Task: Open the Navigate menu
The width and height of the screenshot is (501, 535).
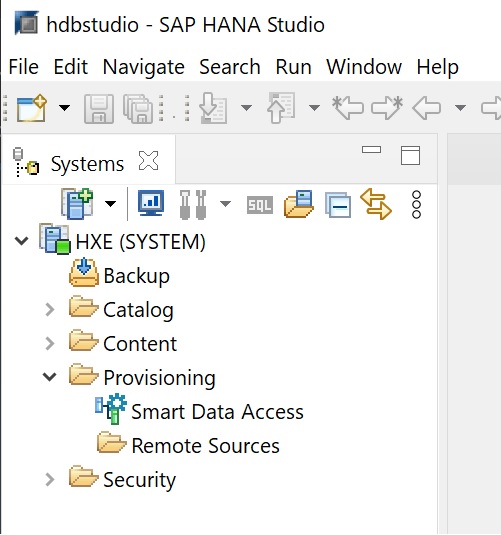Action: (x=144, y=67)
